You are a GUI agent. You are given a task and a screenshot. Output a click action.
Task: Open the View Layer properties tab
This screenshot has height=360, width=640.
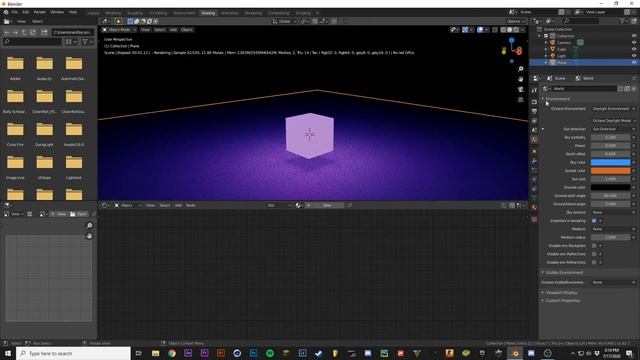534,121
